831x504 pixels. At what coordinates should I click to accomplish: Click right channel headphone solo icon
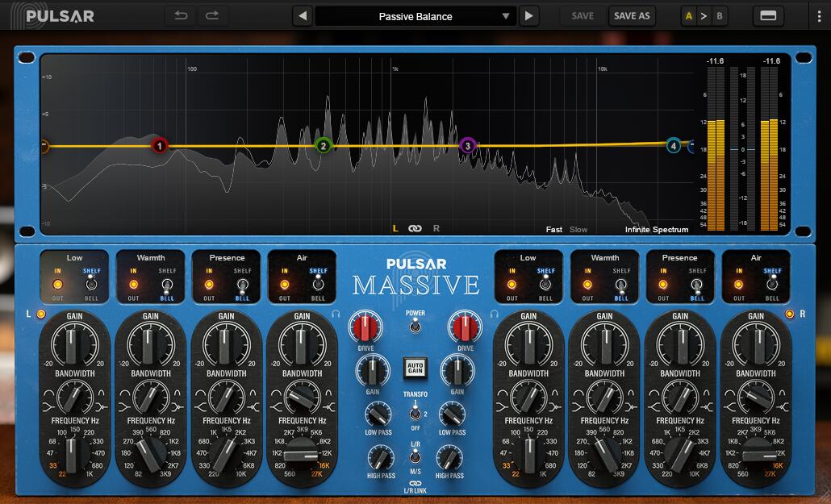tap(495, 314)
